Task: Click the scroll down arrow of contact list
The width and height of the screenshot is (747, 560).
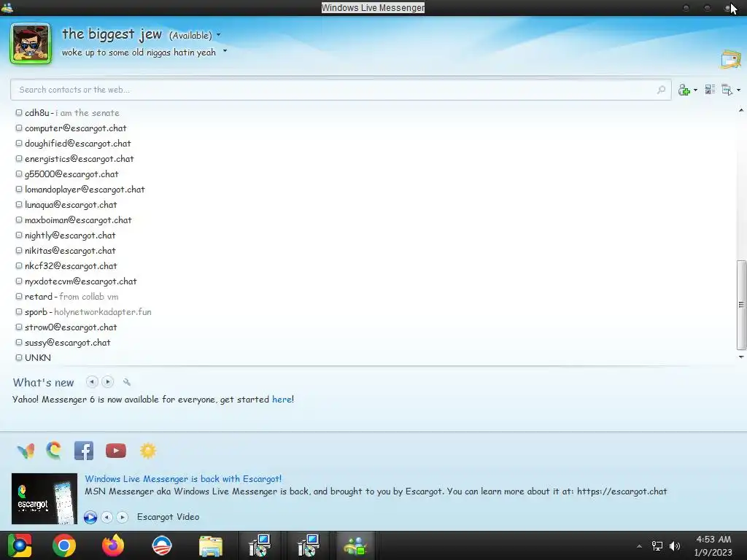Action: (741, 357)
